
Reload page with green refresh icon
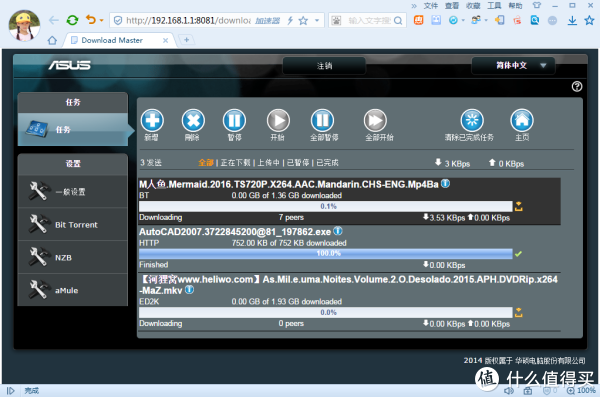point(72,20)
